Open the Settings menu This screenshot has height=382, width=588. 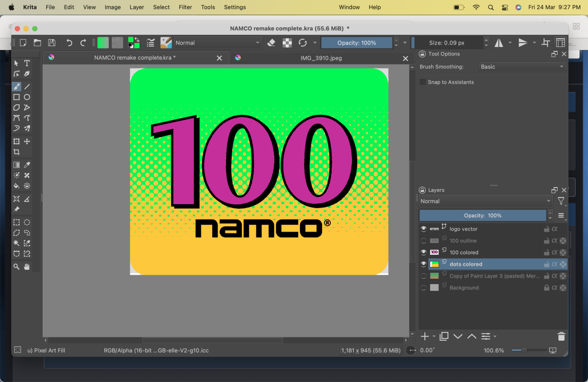[235, 7]
